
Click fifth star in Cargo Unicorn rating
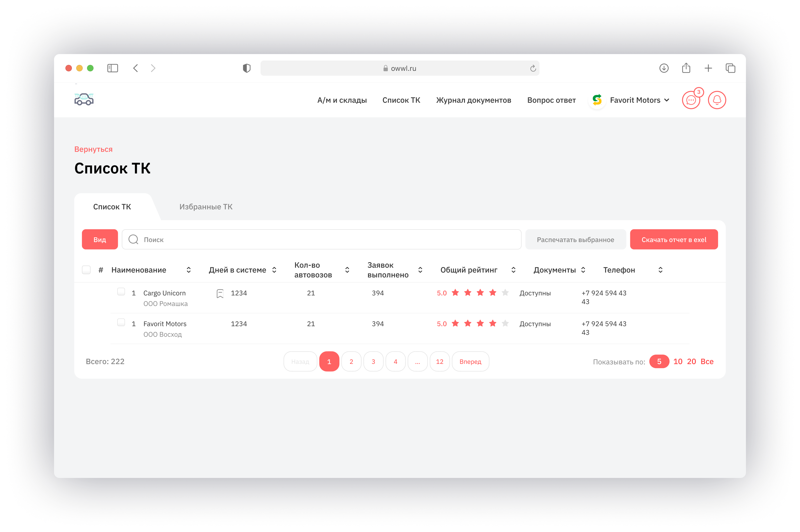coord(505,292)
